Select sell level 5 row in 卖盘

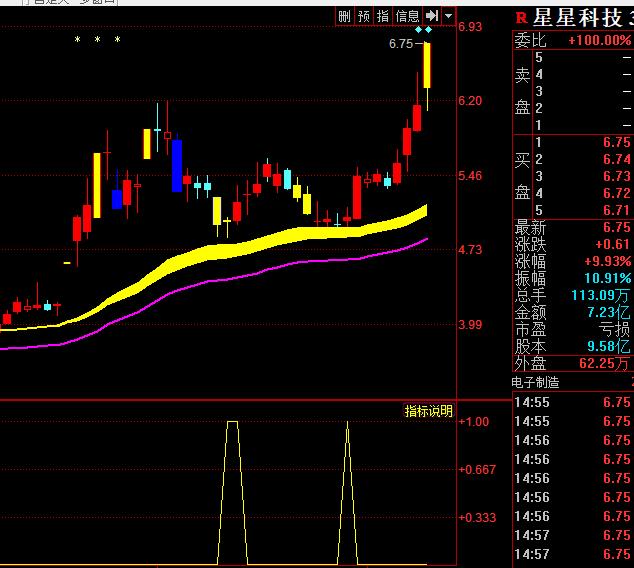(582, 58)
